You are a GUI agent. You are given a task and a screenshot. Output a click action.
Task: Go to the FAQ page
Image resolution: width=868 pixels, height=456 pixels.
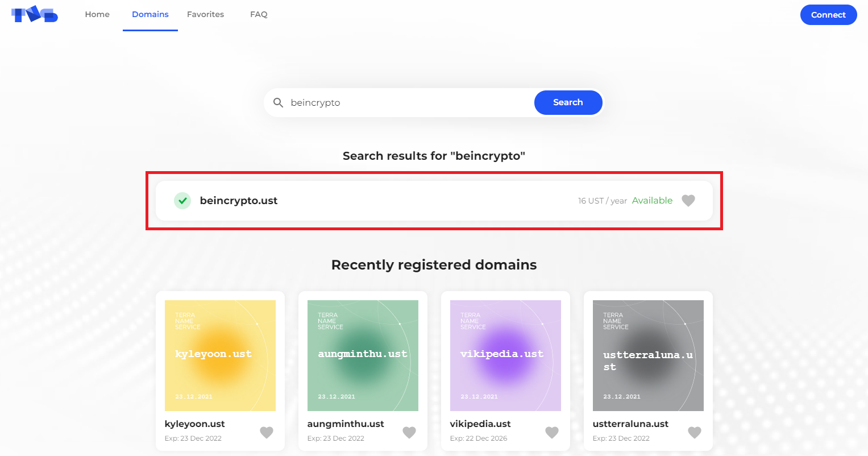[259, 14]
